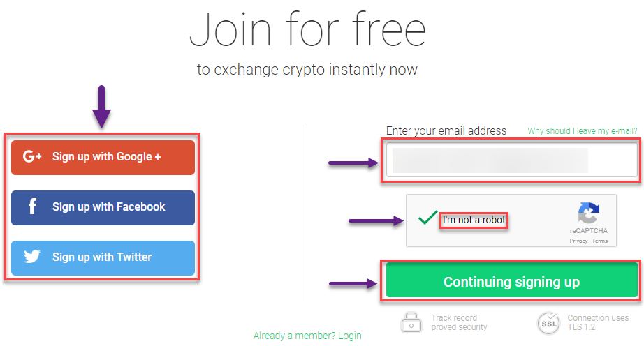Click Track record proved security text
Viewport: 644px width, 346px height.
click(459, 323)
